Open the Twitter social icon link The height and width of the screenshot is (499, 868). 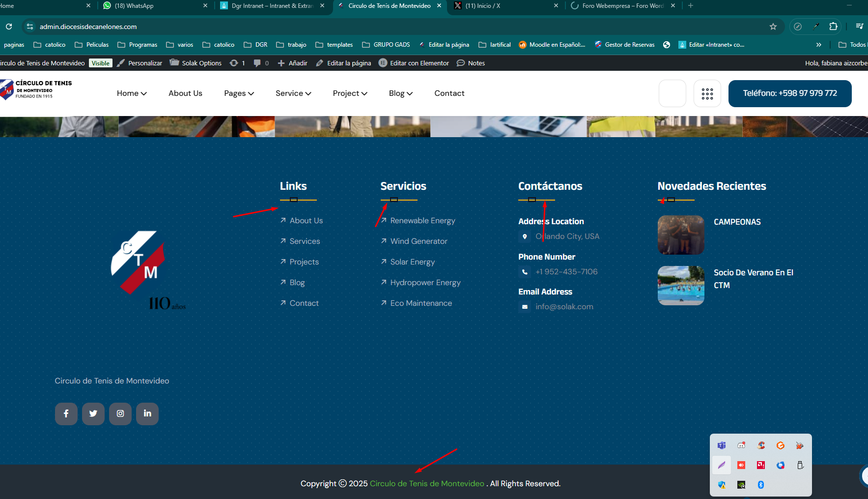tap(93, 413)
